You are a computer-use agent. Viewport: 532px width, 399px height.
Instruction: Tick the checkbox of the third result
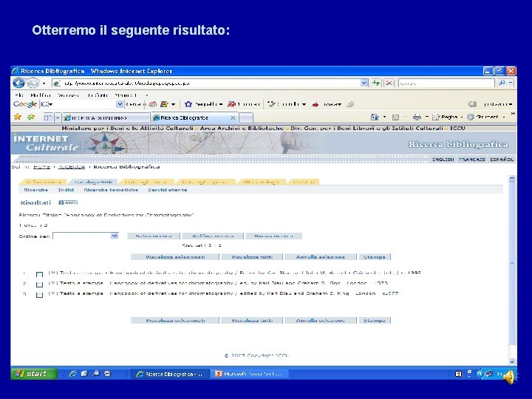point(39,295)
